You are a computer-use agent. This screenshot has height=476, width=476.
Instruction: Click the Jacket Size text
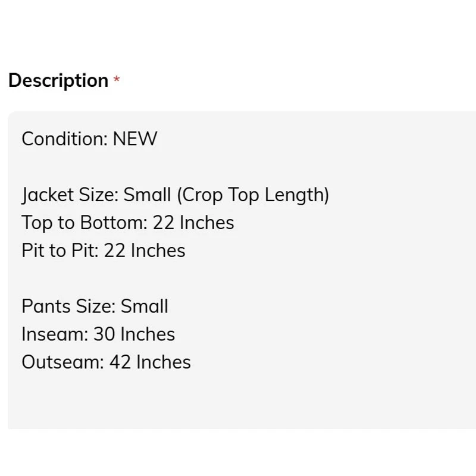point(70,195)
